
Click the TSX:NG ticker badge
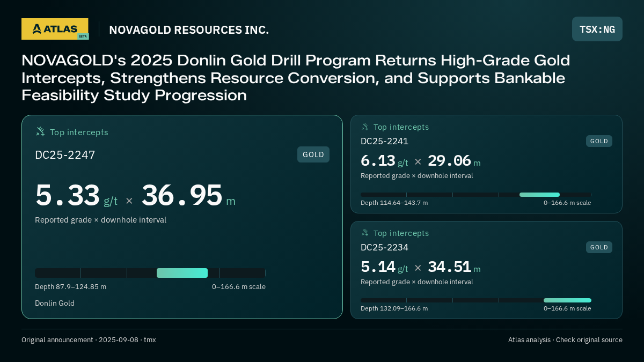(x=597, y=29)
